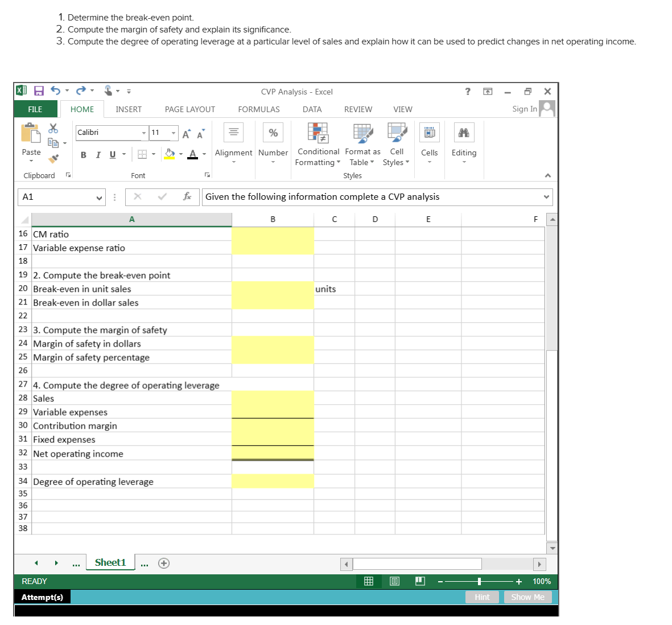Click the cell Borders icon
The image size is (672, 625).
tap(142, 154)
